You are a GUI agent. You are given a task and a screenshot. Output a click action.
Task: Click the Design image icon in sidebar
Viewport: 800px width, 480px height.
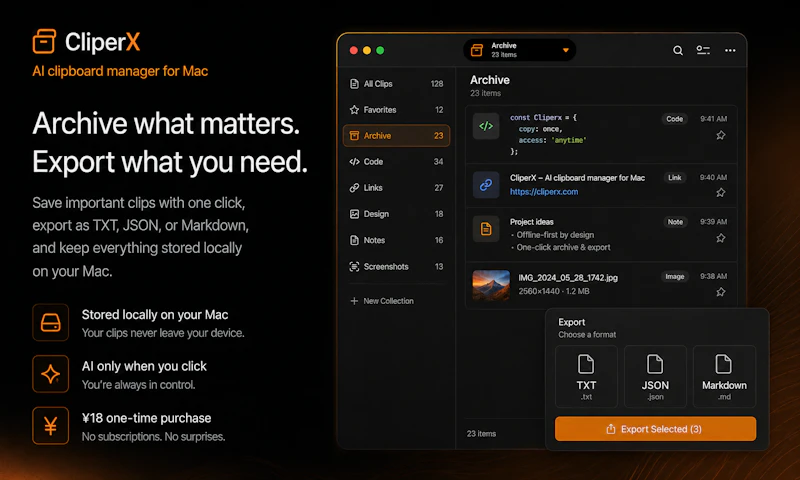click(x=354, y=214)
